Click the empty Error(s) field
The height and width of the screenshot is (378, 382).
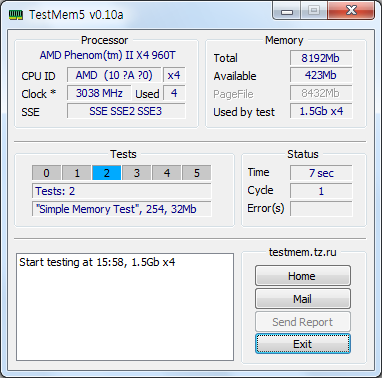(x=321, y=209)
